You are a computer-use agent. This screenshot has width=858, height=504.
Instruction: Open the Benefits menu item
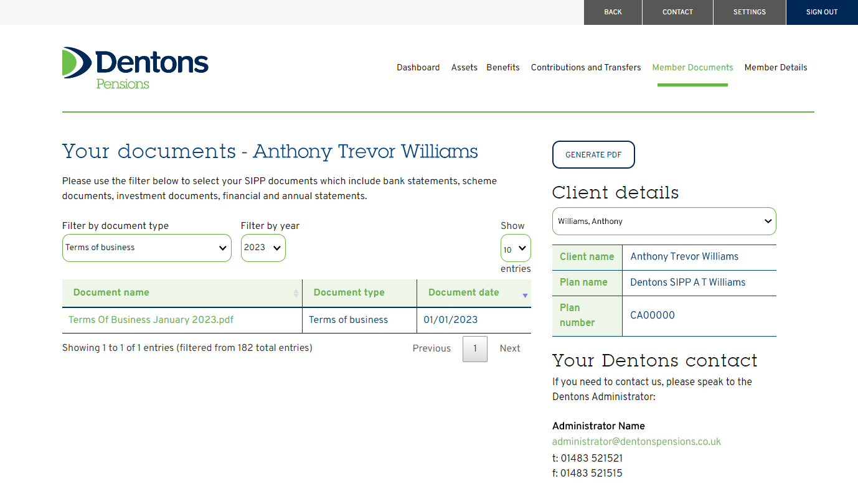click(503, 67)
